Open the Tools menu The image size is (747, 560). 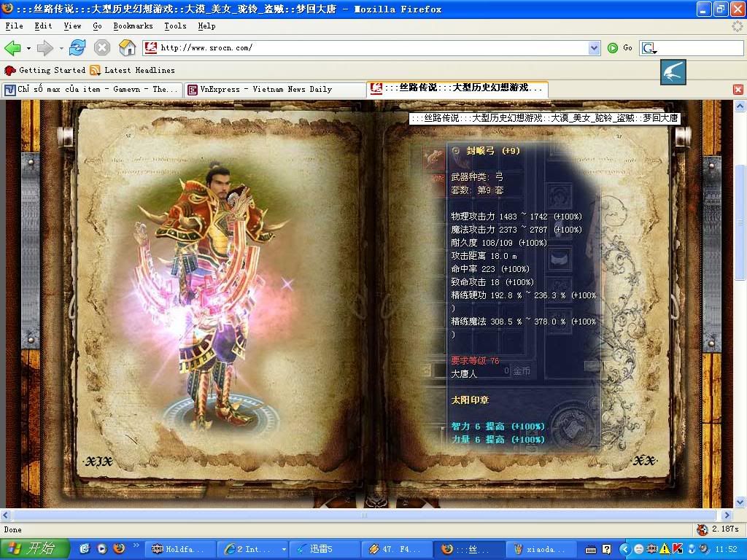click(x=175, y=26)
